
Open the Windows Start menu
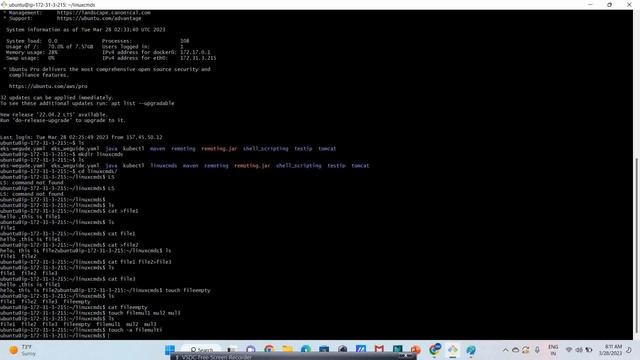(170, 350)
